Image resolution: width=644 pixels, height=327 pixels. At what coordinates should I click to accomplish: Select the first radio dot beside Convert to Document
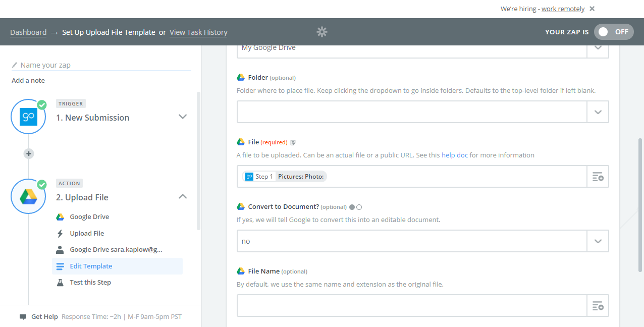[352, 207]
